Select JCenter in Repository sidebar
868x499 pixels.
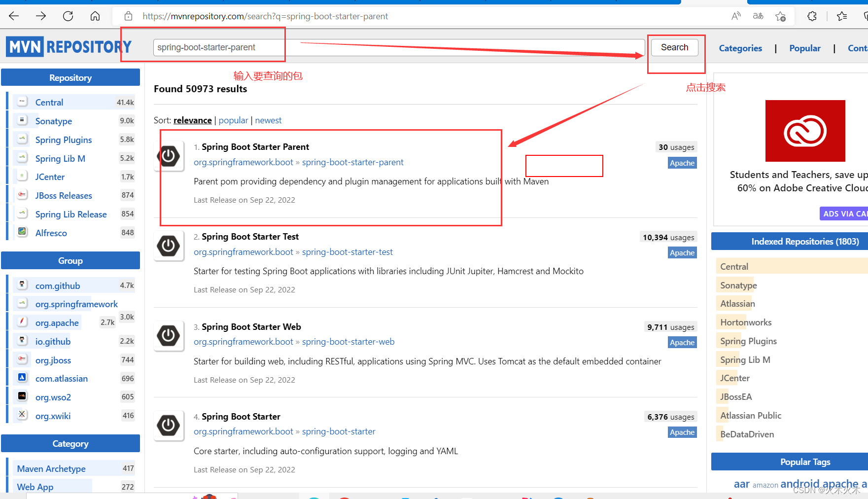[50, 177]
